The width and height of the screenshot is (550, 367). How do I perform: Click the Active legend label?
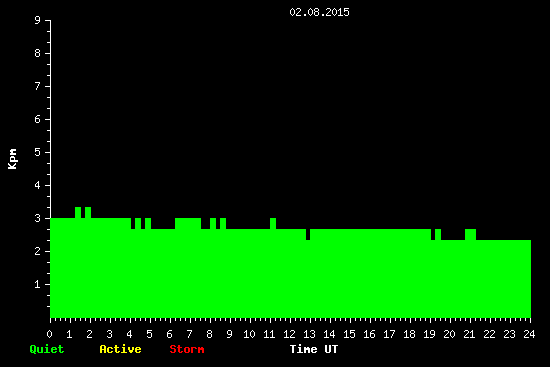(x=120, y=349)
